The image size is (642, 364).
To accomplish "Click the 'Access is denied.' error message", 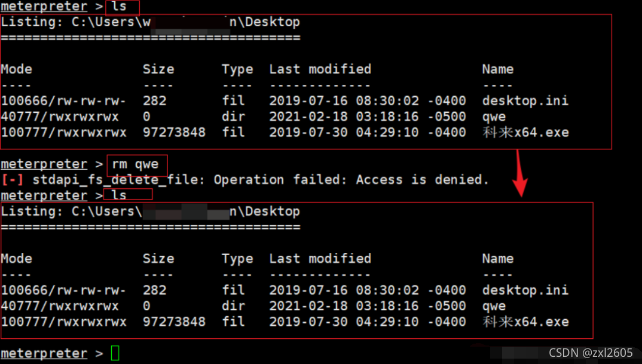I will click(x=422, y=180).
